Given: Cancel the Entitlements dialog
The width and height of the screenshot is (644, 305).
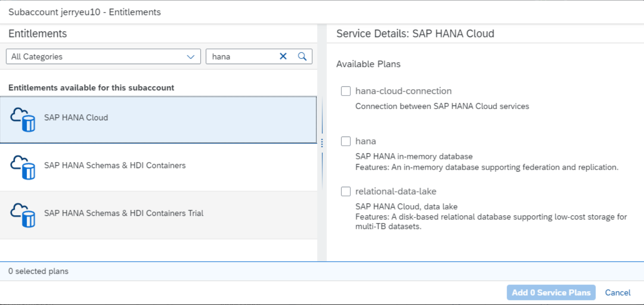Looking at the screenshot, I should (617, 293).
